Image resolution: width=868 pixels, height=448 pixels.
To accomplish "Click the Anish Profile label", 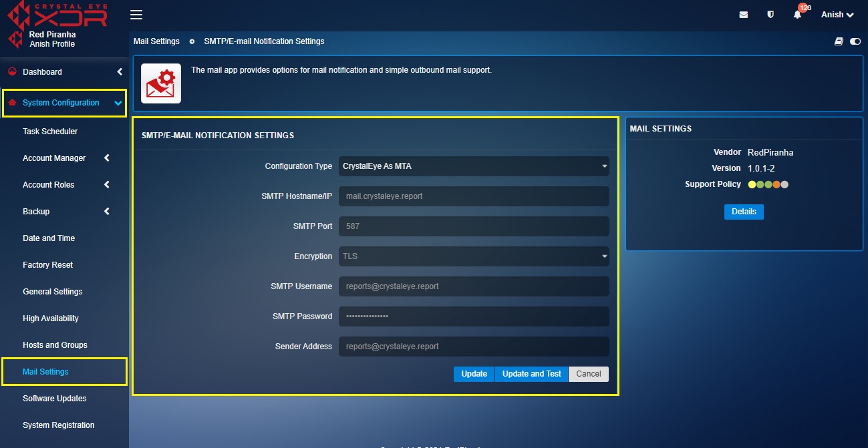I will coord(52,44).
